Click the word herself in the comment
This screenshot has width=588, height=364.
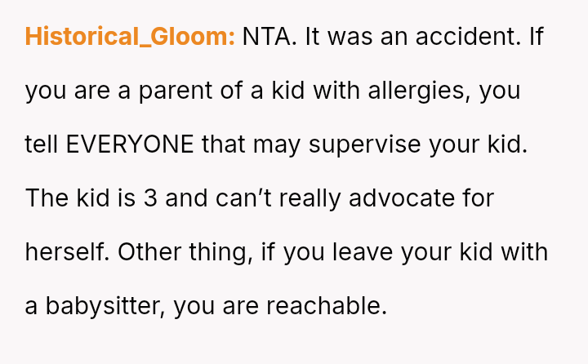tap(65, 252)
